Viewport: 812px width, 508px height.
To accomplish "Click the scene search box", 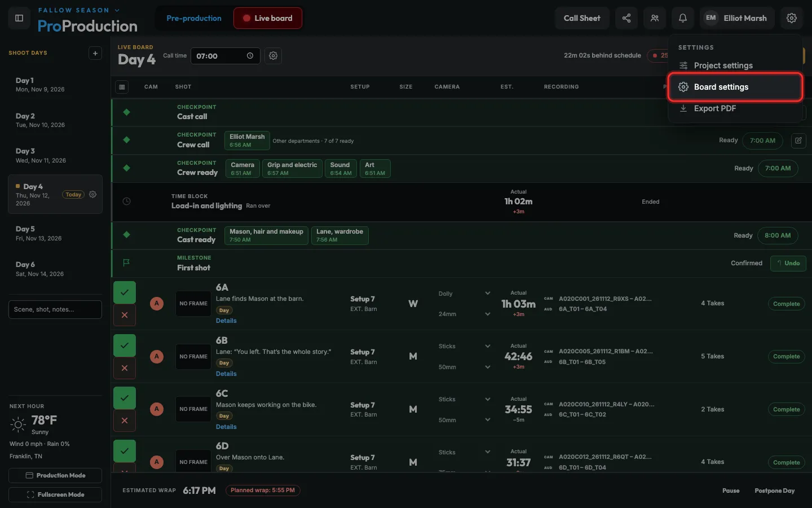I will click(55, 309).
